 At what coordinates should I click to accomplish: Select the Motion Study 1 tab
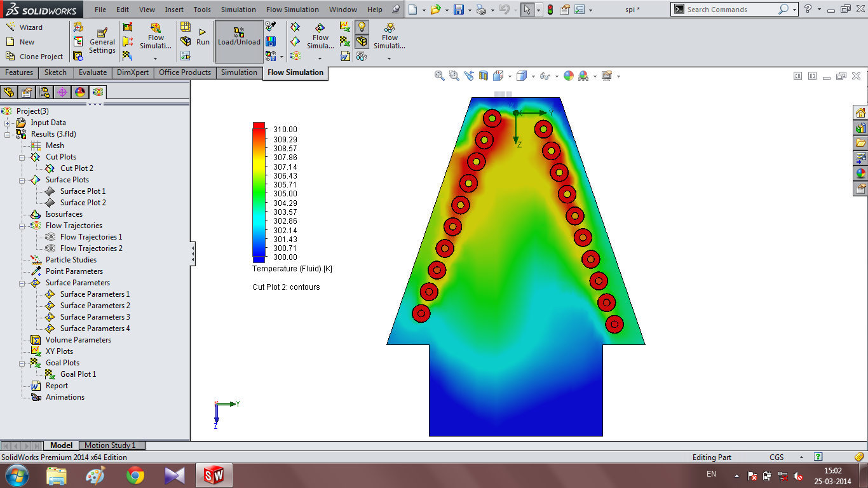click(111, 445)
